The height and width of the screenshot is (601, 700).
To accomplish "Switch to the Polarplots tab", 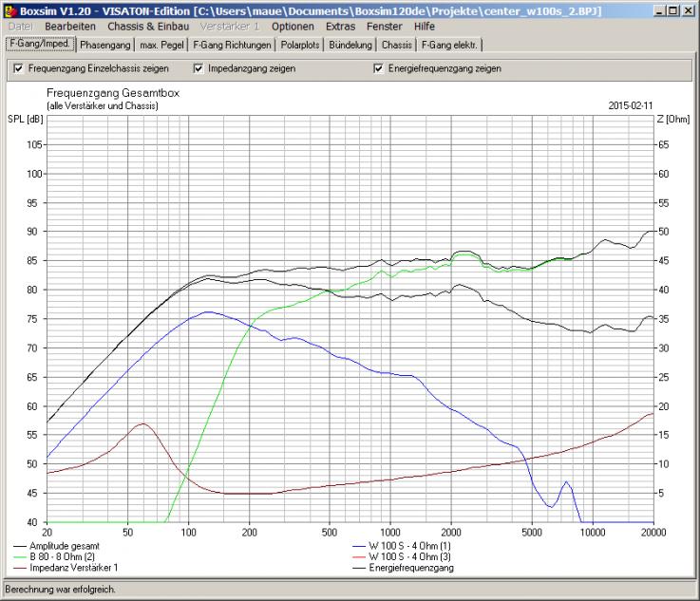I will [x=302, y=45].
